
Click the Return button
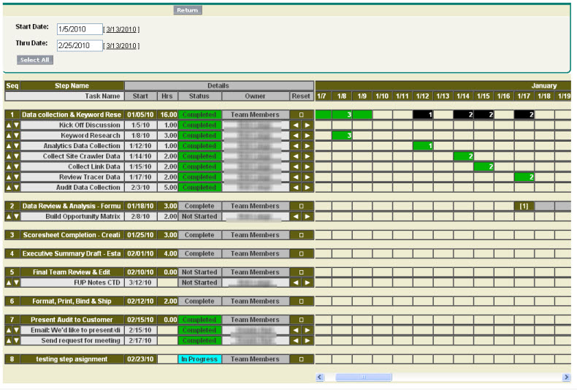point(188,10)
